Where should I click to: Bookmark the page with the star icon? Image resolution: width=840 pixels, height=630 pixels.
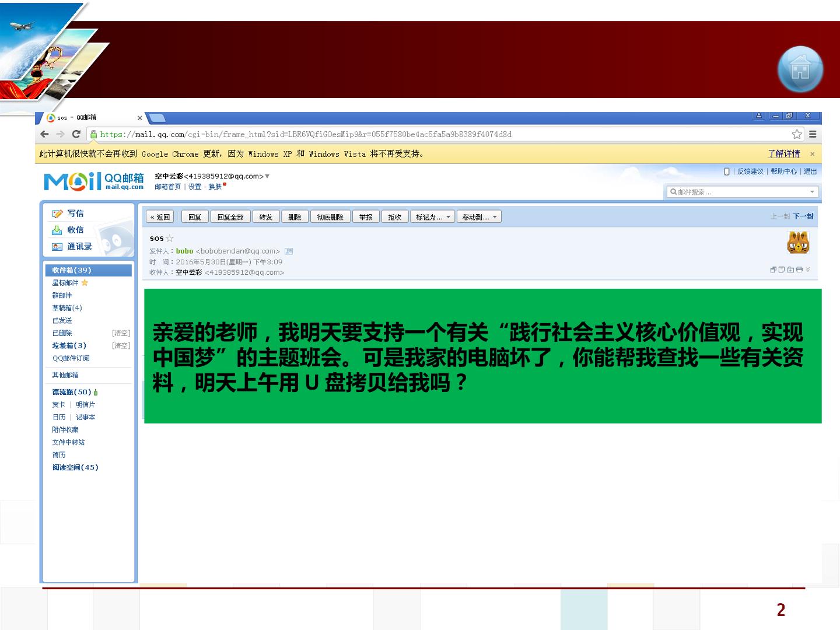[x=797, y=134]
